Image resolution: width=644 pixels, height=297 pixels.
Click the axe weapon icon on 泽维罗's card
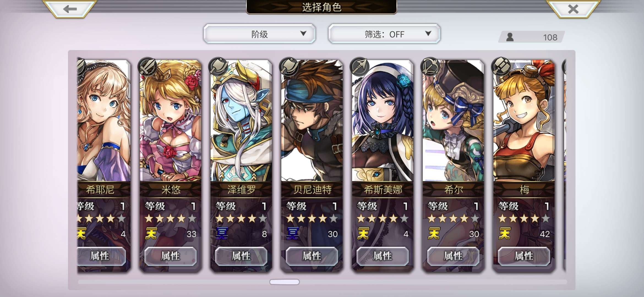218,67
